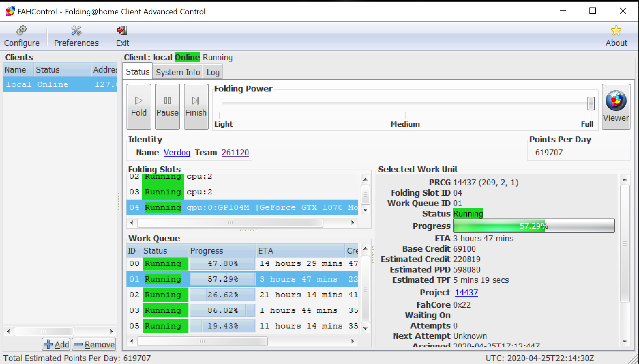This screenshot has height=364, width=639.
Task: Open the Configure gear icon
Action: tap(22, 31)
